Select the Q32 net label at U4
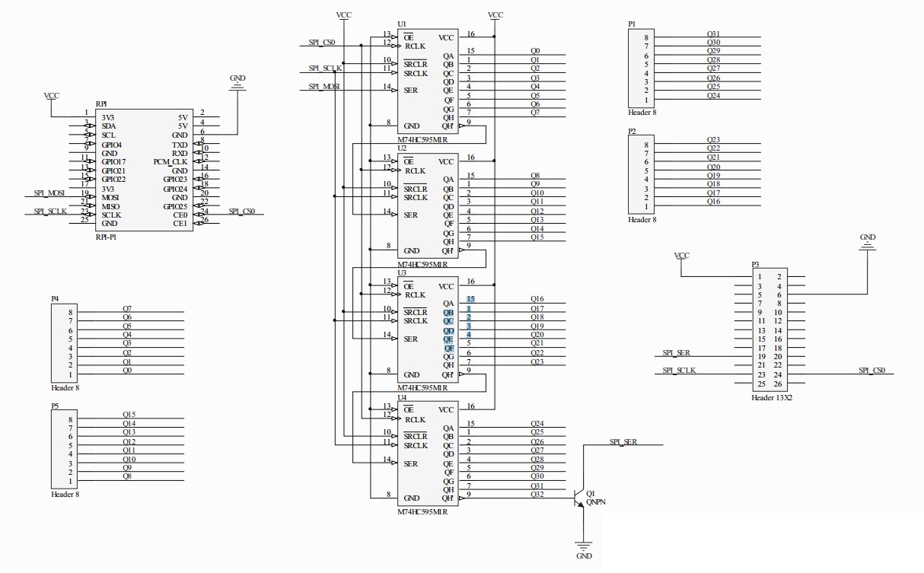This screenshot has height=573, width=924. click(x=537, y=494)
